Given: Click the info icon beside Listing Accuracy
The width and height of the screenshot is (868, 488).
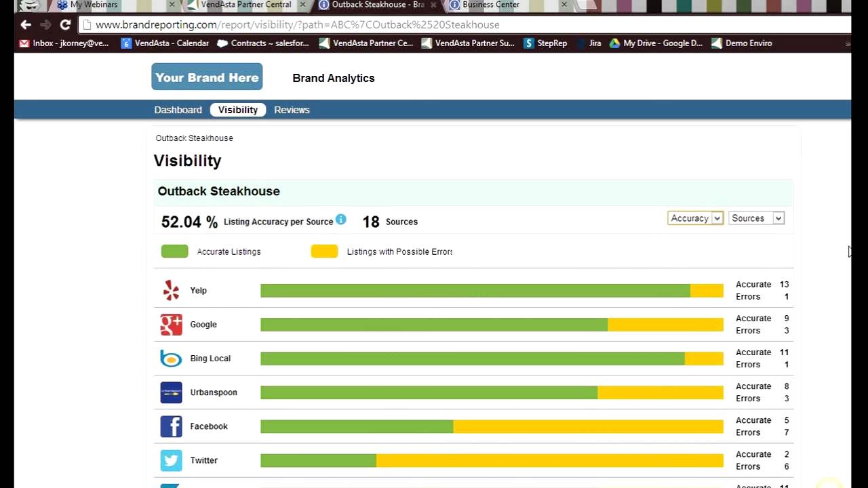Looking at the screenshot, I should pyautogui.click(x=341, y=219).
